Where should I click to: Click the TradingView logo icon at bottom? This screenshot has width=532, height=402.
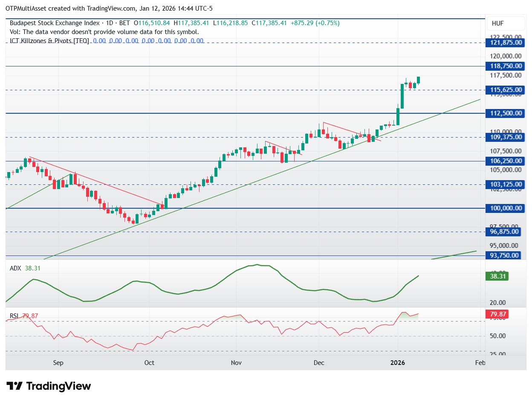coord(14,386)
